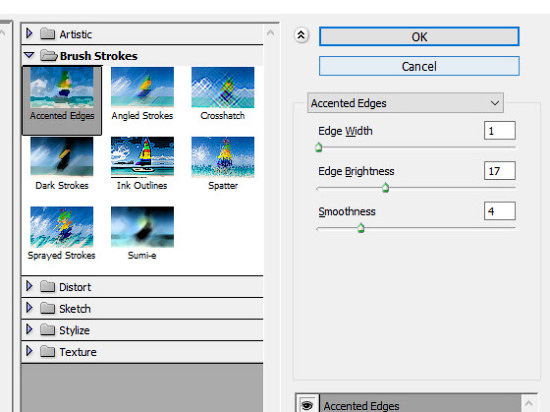This screenshot has width=550, height=412.
Task: Click the Sketch category label
Action: point(75,309)
